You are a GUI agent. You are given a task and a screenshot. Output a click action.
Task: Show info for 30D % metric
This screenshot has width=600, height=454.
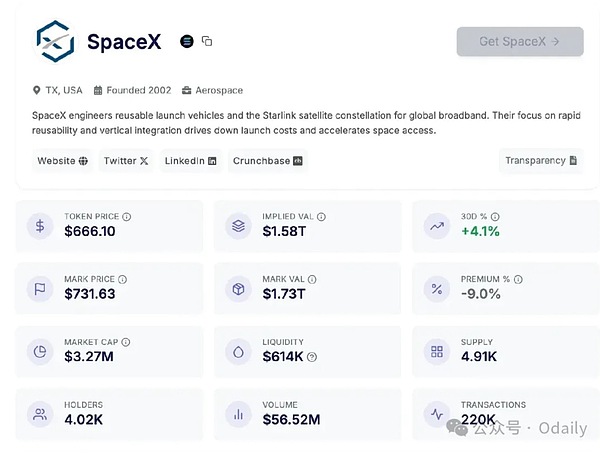point(494,216)
